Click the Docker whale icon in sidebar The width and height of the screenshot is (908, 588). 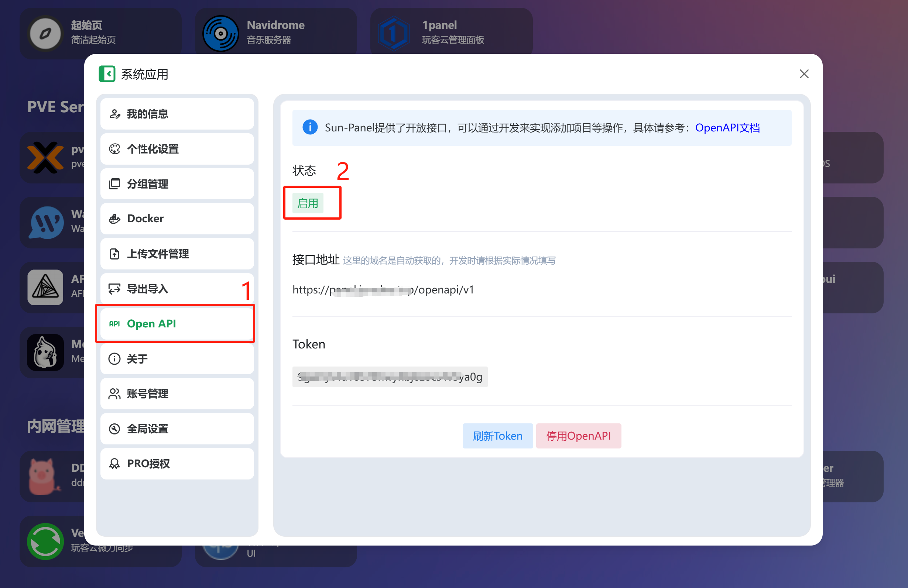114,219
